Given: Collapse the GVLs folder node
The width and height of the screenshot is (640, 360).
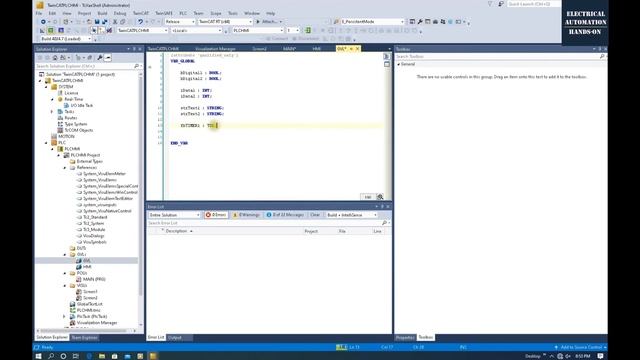Looking at the screenshot, I should (65, 254).
